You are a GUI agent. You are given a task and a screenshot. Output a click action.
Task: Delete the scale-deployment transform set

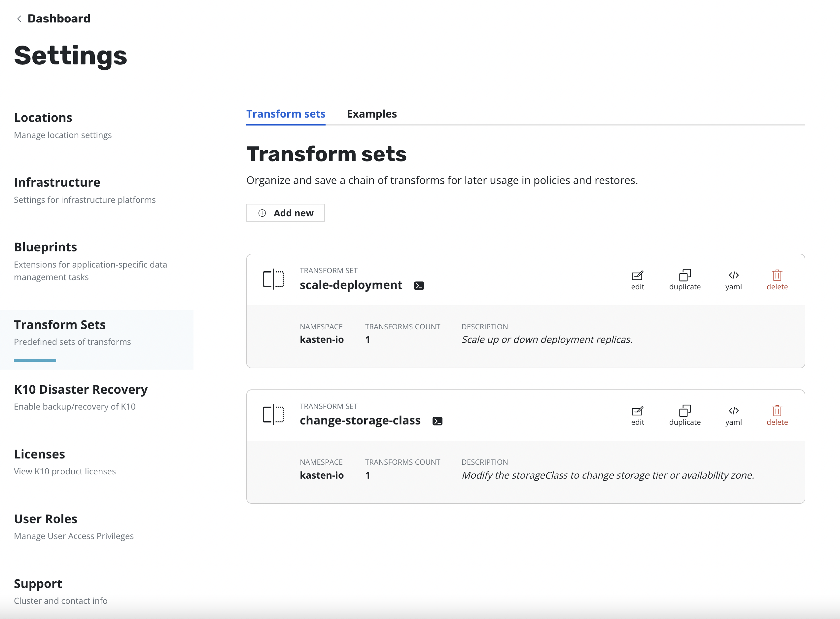776,280
